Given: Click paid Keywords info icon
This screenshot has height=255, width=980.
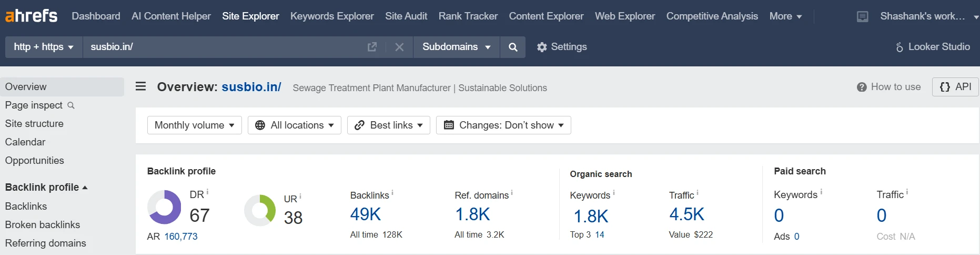Looking at the screenshot, I should pos(821,192).
